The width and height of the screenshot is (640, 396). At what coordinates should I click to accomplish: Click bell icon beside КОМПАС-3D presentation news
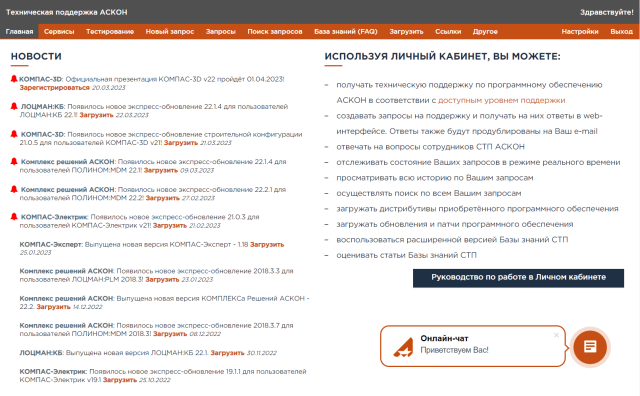[14, 79]
